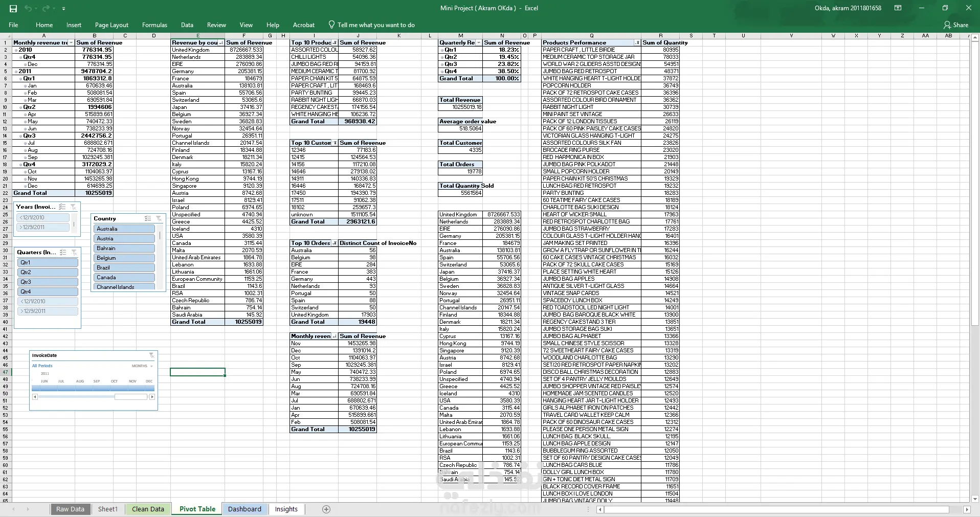The height and width of the screenshot is (517, 980).
Task: Open the Review ribbon tab
Action: point(216,25)
